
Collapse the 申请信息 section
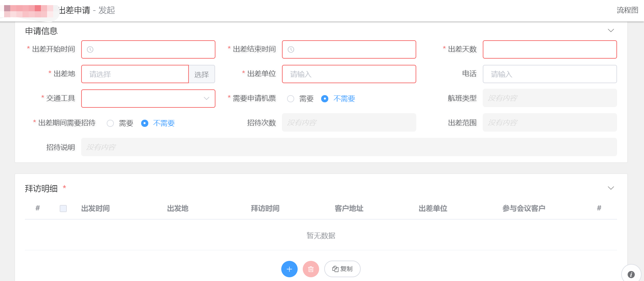611,31
